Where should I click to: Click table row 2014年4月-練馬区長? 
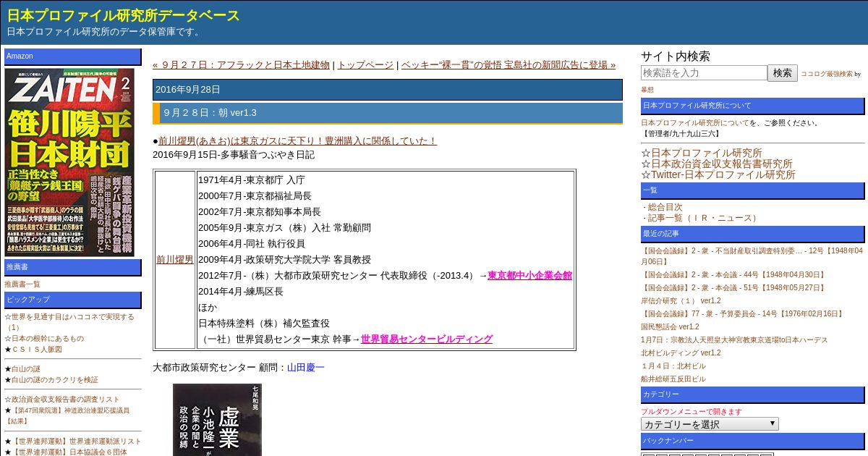click(x=241, y=291)
